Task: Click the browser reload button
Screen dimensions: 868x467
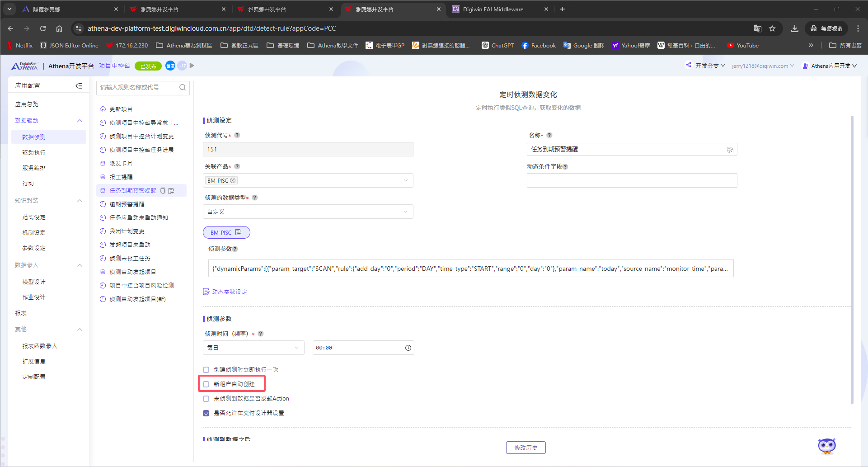Action: pyautogui.click(x=43, y=28)
